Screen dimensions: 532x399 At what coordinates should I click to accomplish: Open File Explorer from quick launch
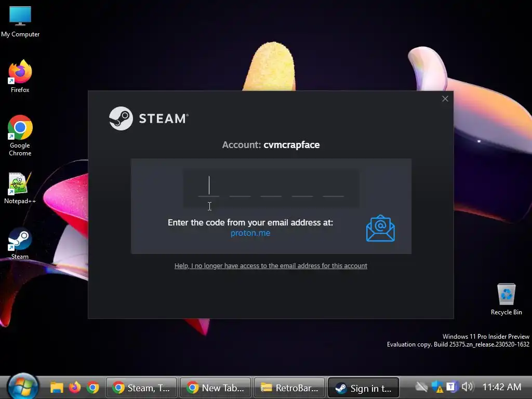click(57, 387)
